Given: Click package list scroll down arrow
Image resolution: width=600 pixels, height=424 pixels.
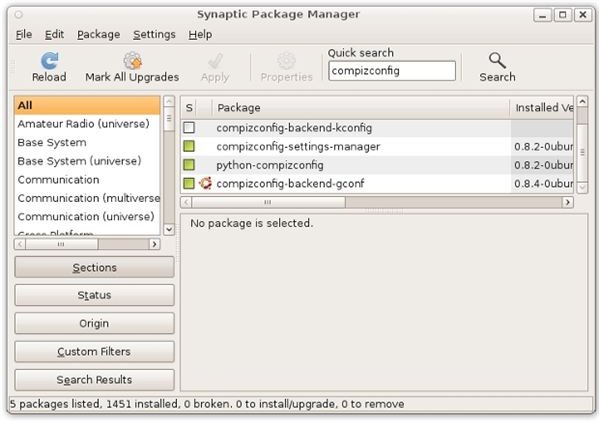Looking at the screenshot, I should tap(582, 188).
